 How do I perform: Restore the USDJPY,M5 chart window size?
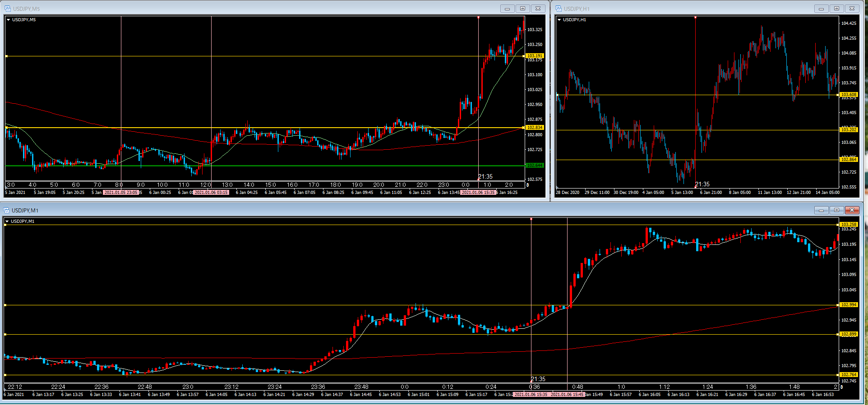tap(522, 9)
